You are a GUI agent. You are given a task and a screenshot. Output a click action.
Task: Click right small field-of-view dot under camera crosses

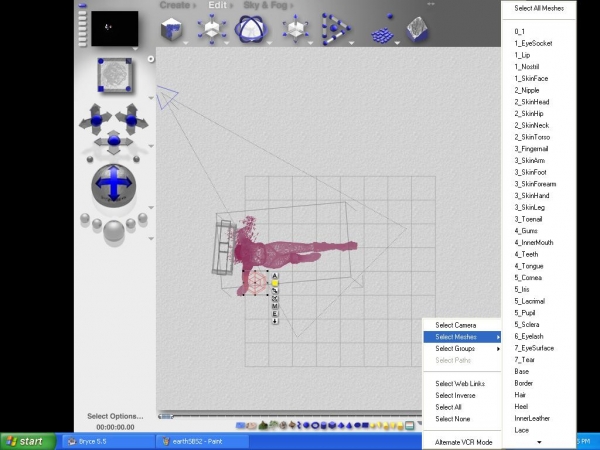[136, 159]
